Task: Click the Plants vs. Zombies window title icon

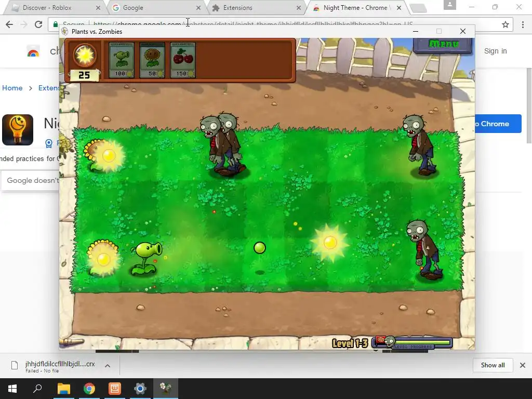Action: tap(65, 32)
